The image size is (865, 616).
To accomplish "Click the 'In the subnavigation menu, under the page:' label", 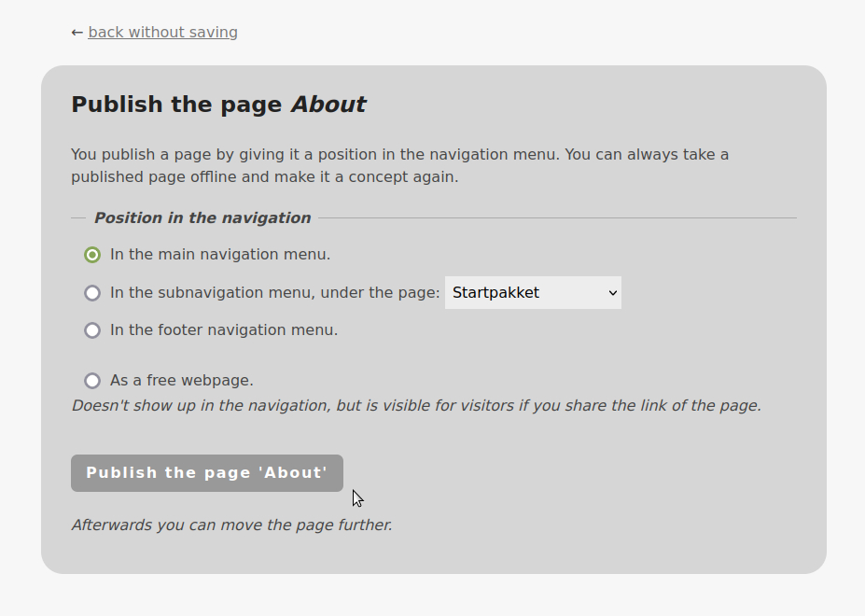I will click(x=274, y=293).
